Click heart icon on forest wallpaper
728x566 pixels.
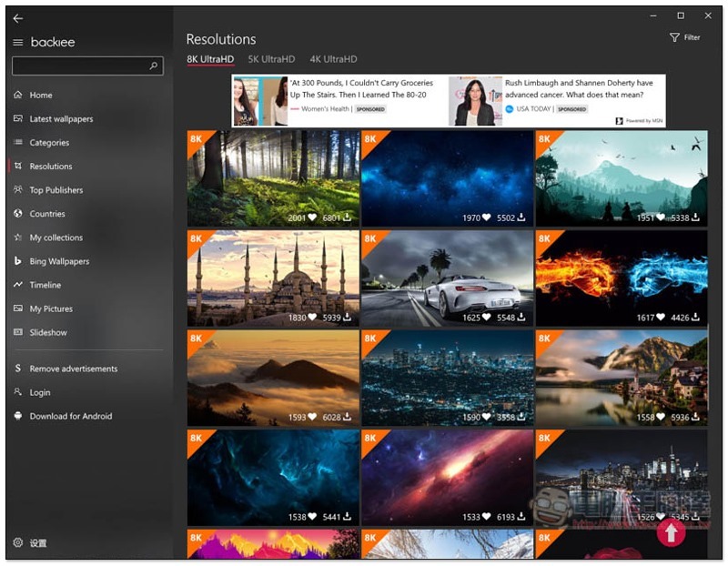313,217
